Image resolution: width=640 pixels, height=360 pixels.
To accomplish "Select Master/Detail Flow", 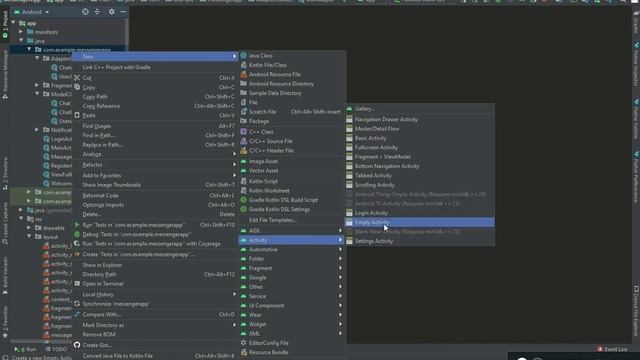I will point(420,129).
